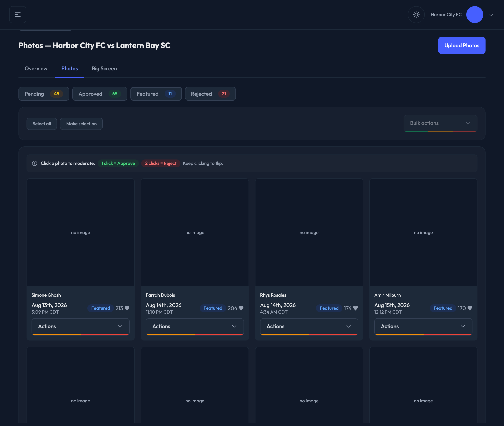Toggle the Approved filter with 65 photos
Image resolution: width=504 pixels, height=426 pixels.
(100, 94)
